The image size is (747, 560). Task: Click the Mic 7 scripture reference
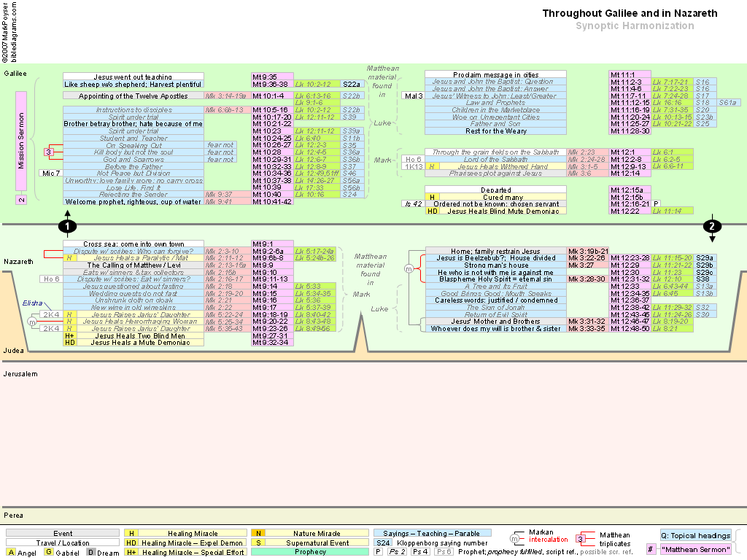[51, 174]
